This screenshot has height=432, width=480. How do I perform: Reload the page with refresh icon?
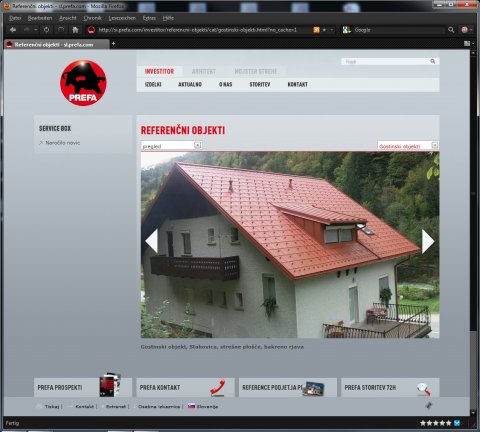pos(46,30)
